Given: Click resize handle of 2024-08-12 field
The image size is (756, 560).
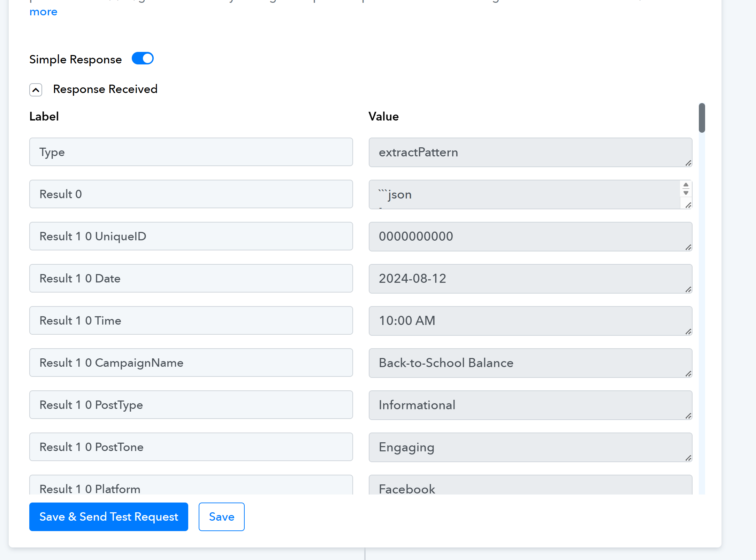Looking at the screenshot, I should [688, 290].
